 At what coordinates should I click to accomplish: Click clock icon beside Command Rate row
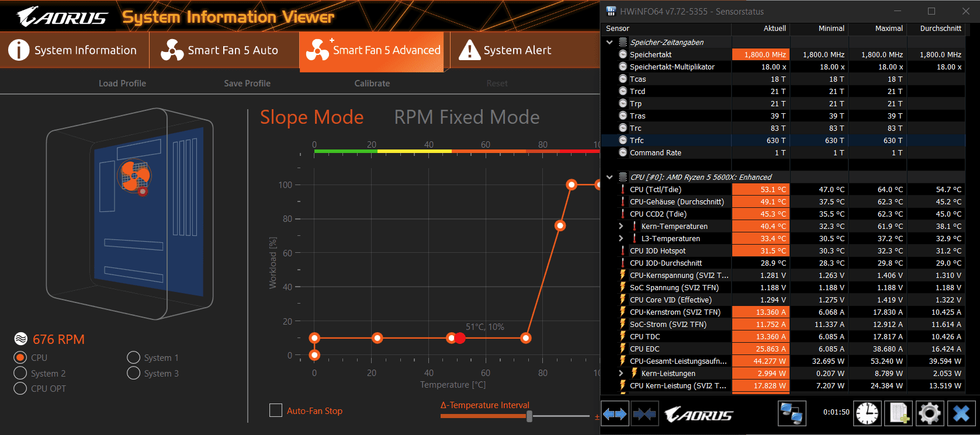pos(623,152)
